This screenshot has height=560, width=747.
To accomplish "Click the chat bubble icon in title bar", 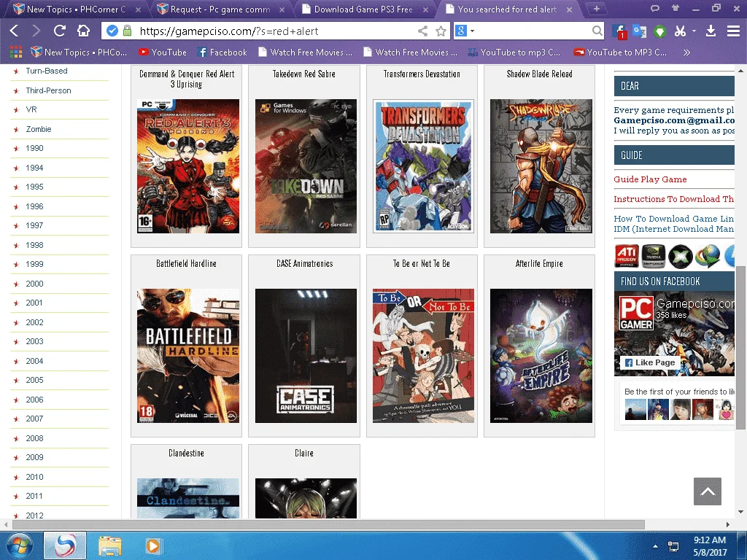I will [655, 8].
